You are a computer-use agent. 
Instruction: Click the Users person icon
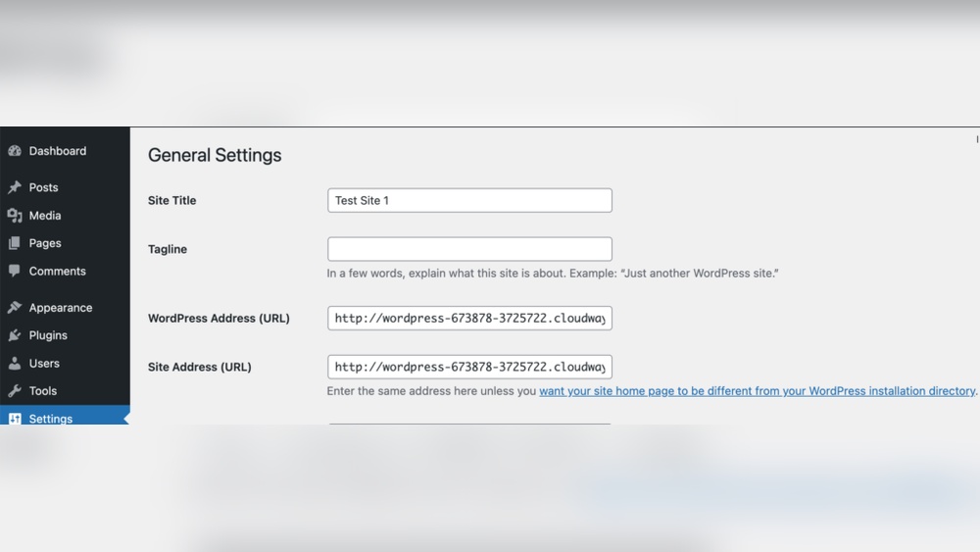[x=15, y=363]
